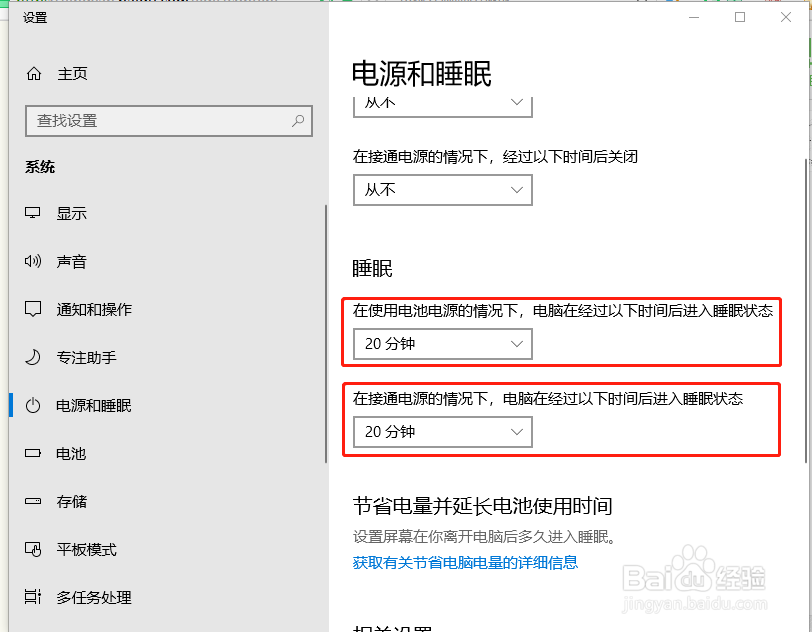Navigate to 主页 (Home)
Screen dimensions: 812x632
[x=69, y=73]
